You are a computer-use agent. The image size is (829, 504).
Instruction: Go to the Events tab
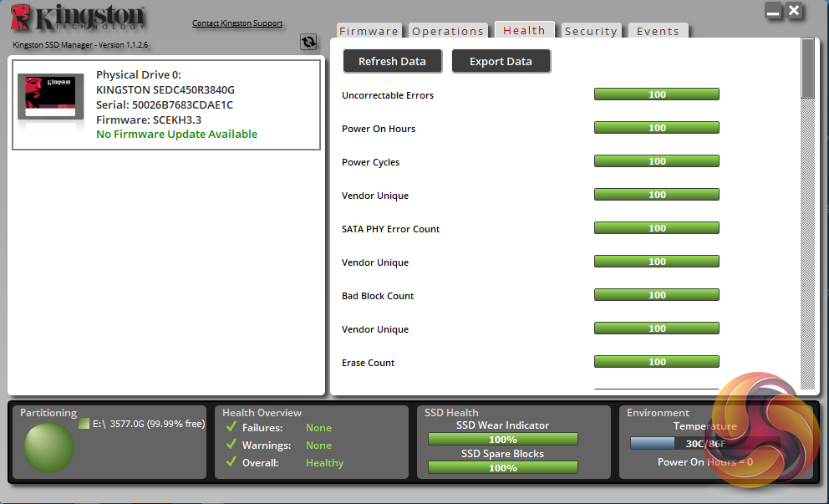(x=658, y=31)
